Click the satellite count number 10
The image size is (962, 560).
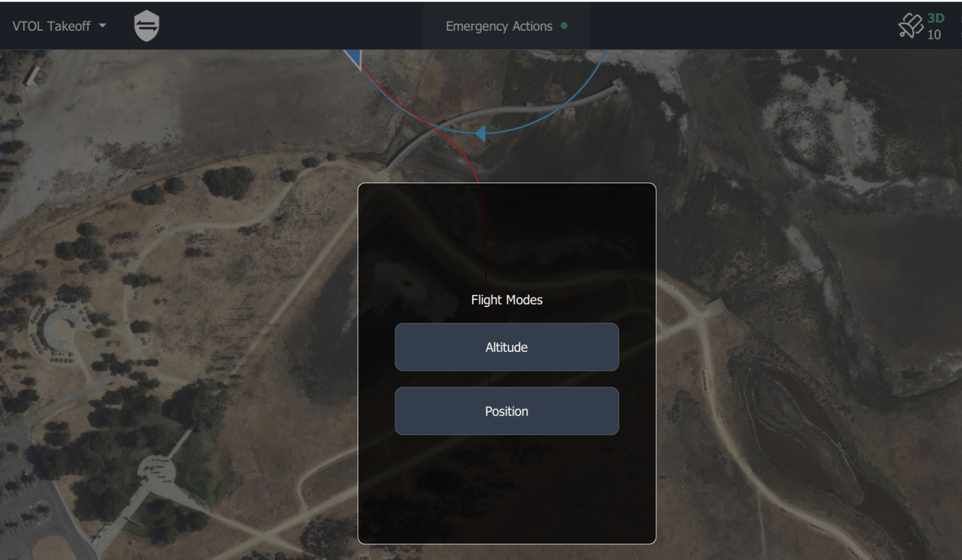[x=934, y=35]
